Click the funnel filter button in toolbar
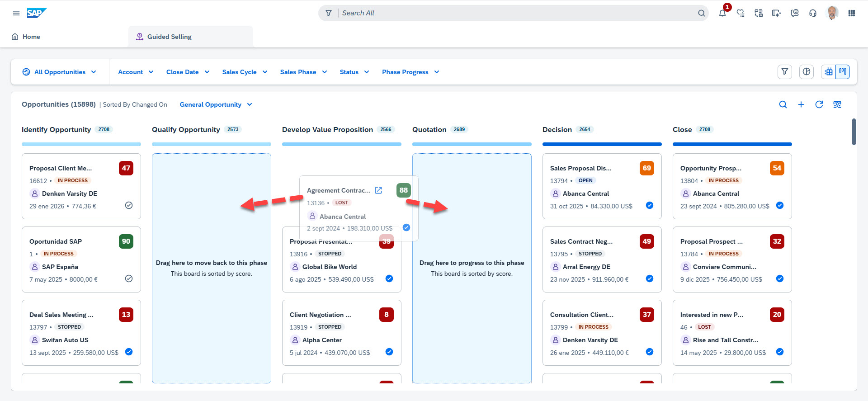This screenshot has height=401, width=868. (785, 72)
